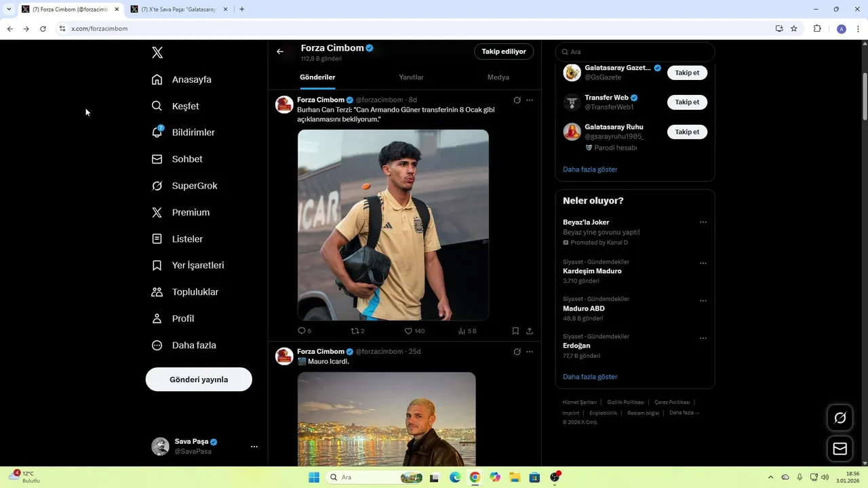Go back with the profile header arrow
Viewport: 868px width, 488px height.
coord(280,52)
